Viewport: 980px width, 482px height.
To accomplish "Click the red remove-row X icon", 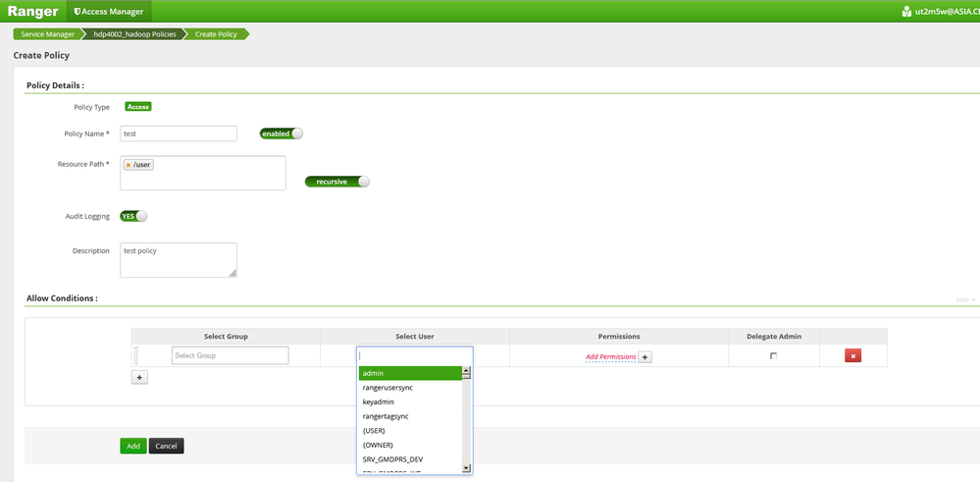I will point(852,355).
